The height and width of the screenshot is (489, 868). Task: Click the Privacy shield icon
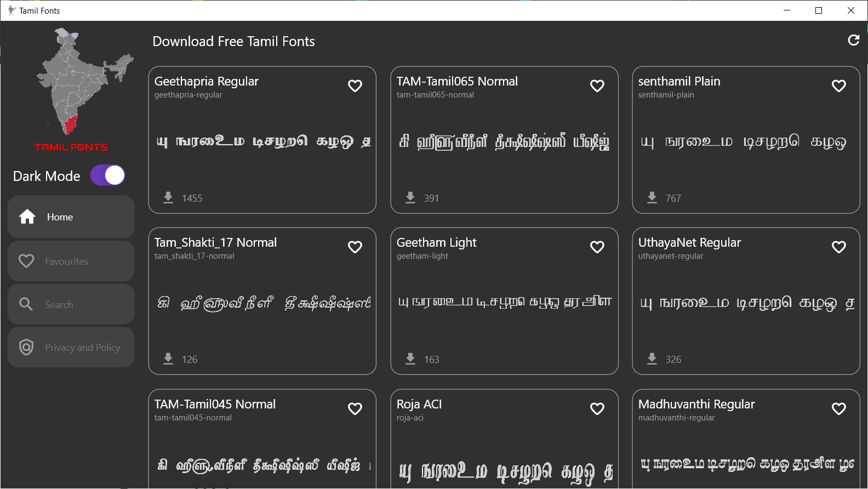26,348
